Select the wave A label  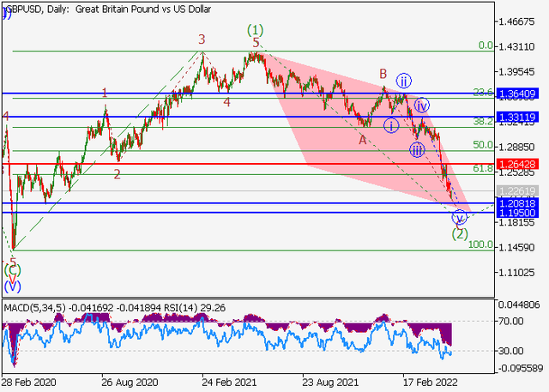coord(362,141)
